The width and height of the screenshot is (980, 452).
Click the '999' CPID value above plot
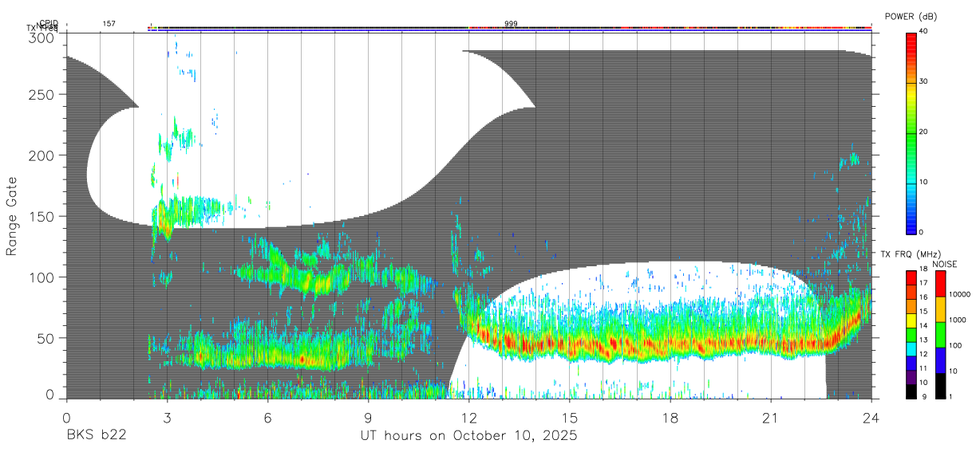click(511, 24)
